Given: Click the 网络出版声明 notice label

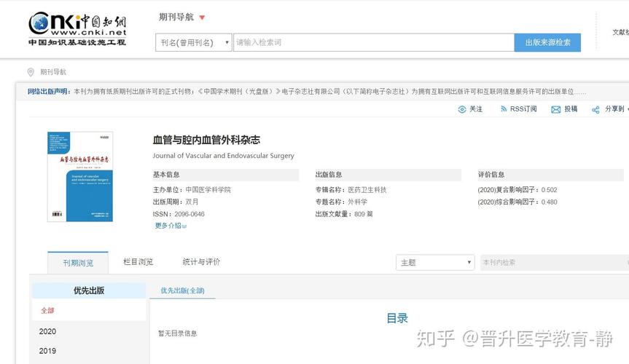Looking at the screenshot, I should (49, 92).
